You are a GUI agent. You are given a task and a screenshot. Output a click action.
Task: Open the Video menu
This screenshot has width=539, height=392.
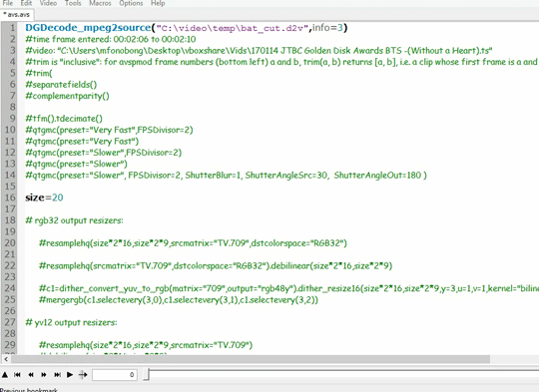48,3
